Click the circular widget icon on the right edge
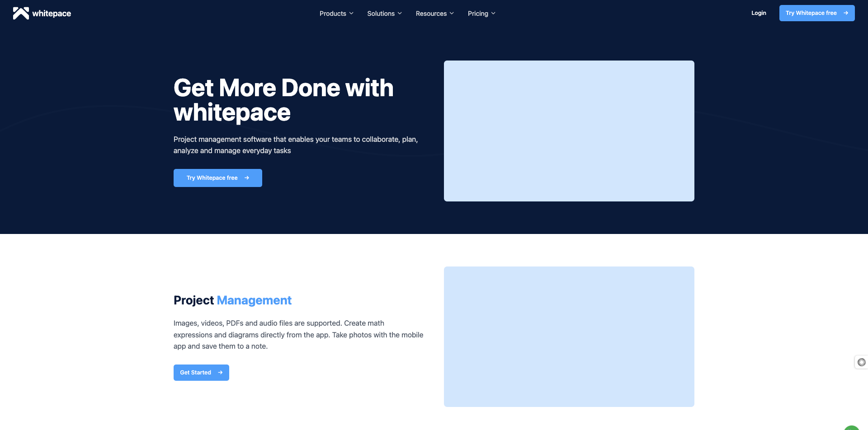 pyautogui.click(x=861, y=362)
